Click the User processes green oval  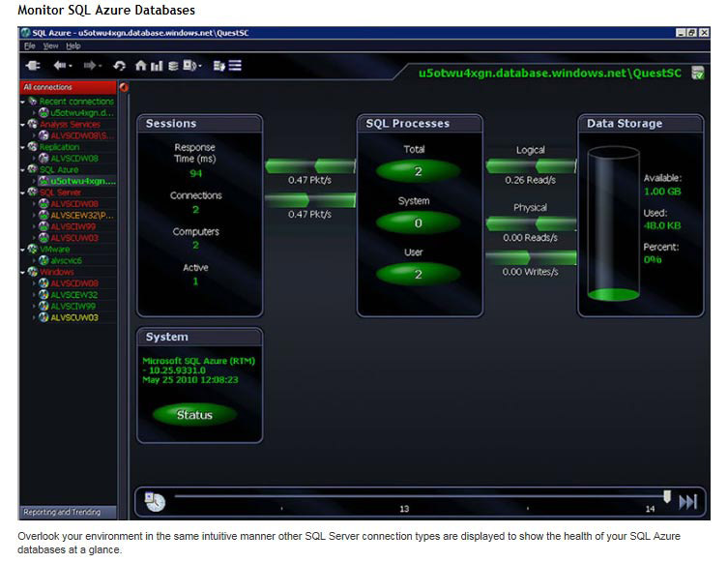(418, 275)
